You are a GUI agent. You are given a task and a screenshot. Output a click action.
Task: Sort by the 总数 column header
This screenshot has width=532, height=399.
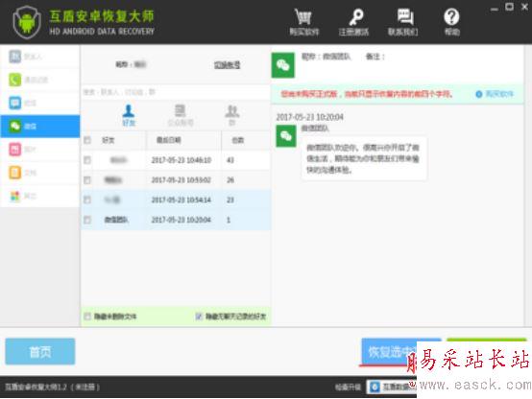pos(238,140)
